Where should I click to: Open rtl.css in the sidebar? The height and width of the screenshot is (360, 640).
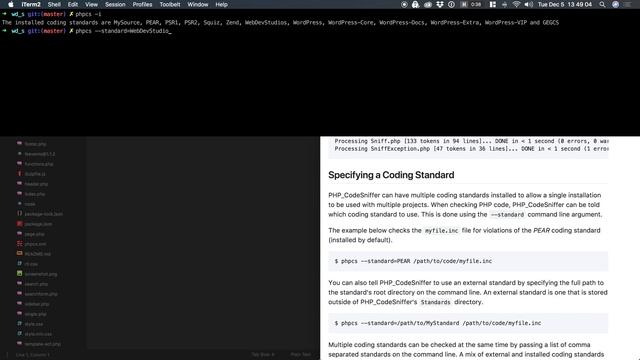(x=31, y=264)
